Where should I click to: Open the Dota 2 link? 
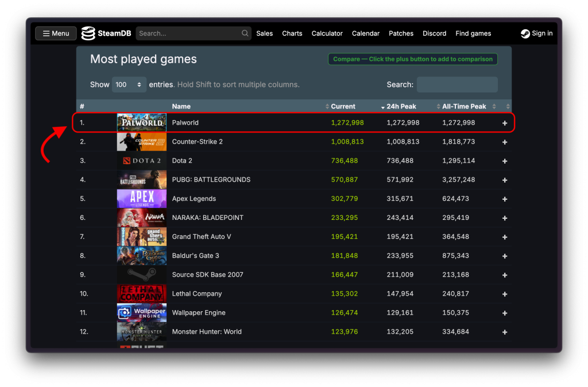pos(182,161)
